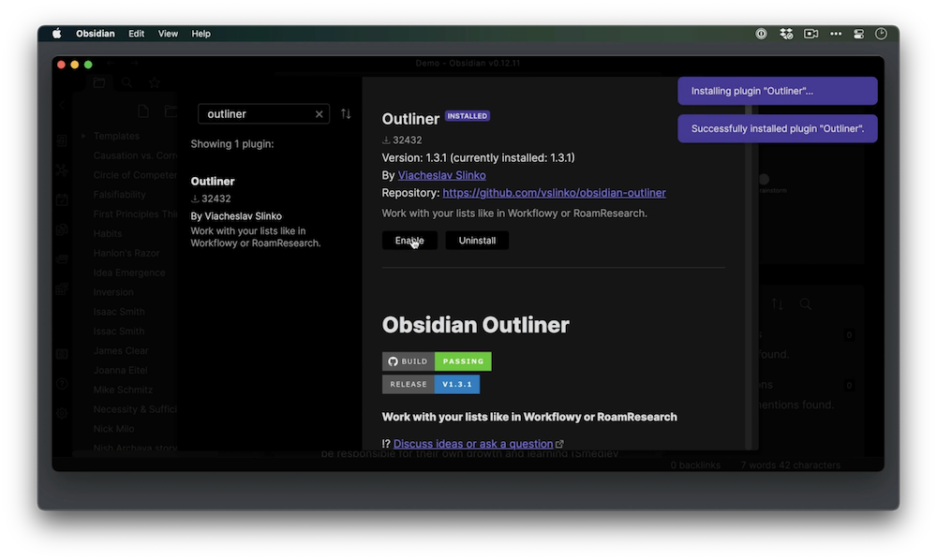
Task: Open the settings gear ribbon icon
Action: pos(62,413)
